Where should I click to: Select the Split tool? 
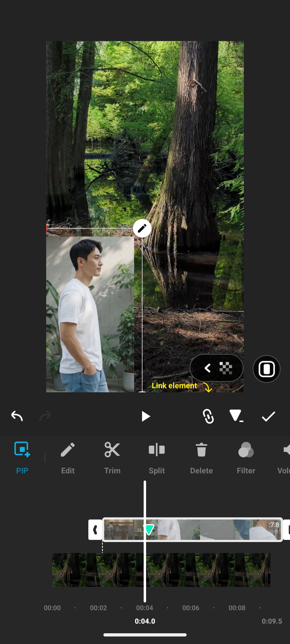157,458
